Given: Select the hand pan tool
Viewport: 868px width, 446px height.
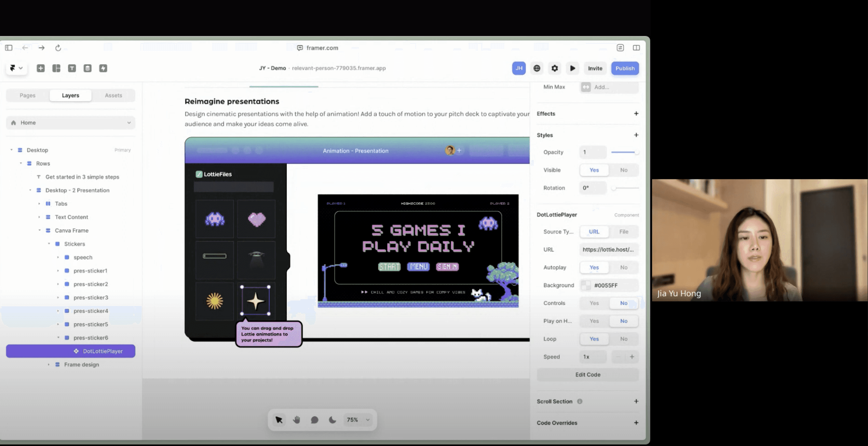Looking at the screenshot, I should [x=296, y=420].
